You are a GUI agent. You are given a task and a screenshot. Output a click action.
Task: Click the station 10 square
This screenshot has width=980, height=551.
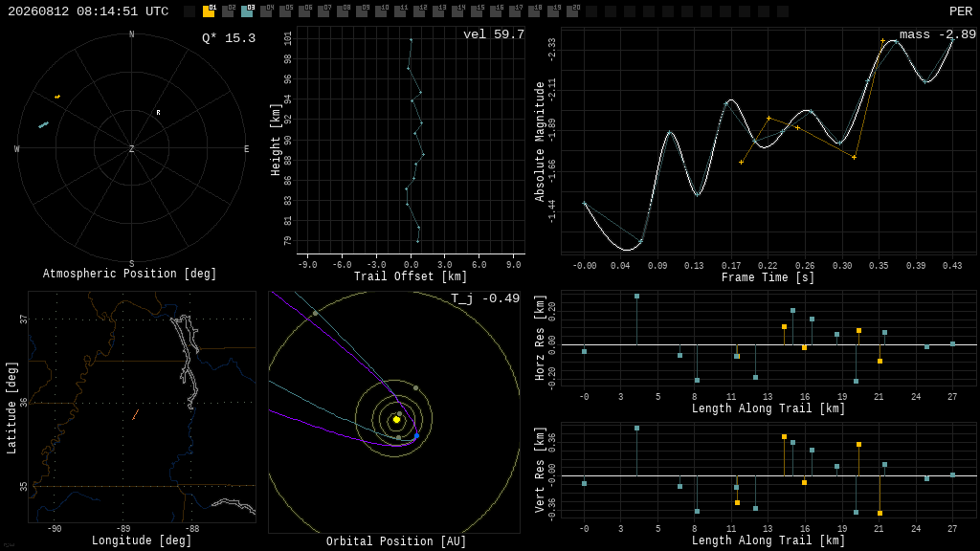point(381,11)
